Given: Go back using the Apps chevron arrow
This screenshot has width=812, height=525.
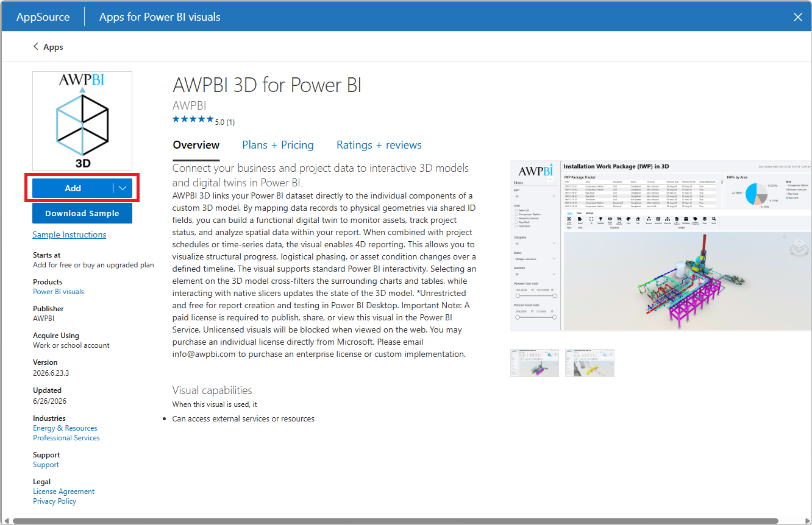Looking at the screenshot, I should pos(36,47).
